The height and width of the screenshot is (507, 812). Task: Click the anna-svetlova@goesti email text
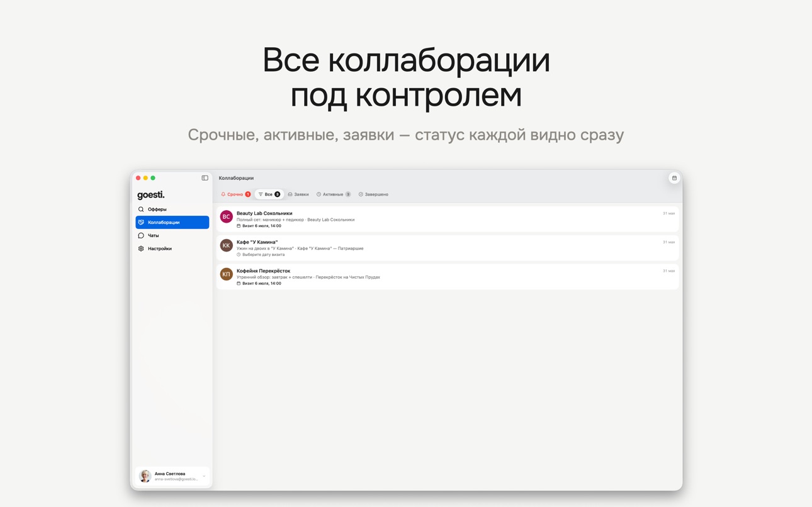click(x=176, y=479)
